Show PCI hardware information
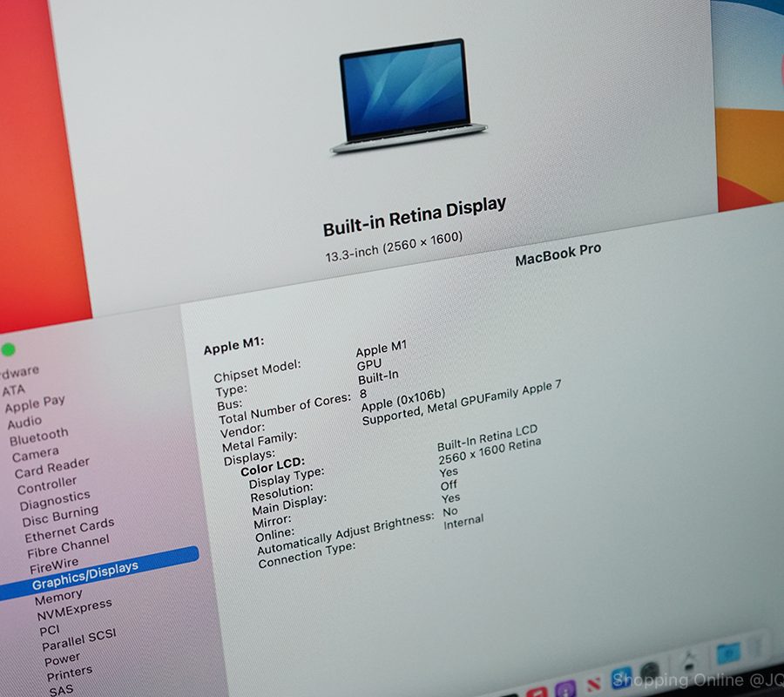The height and width of the screenshot is (697, 784). [50, 631]
